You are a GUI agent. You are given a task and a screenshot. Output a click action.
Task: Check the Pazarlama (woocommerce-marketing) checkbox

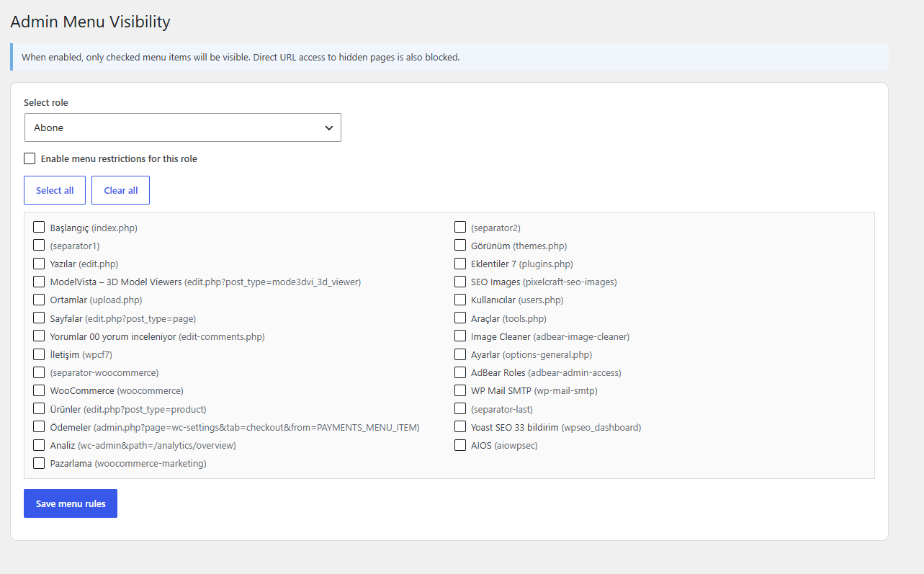39,463
